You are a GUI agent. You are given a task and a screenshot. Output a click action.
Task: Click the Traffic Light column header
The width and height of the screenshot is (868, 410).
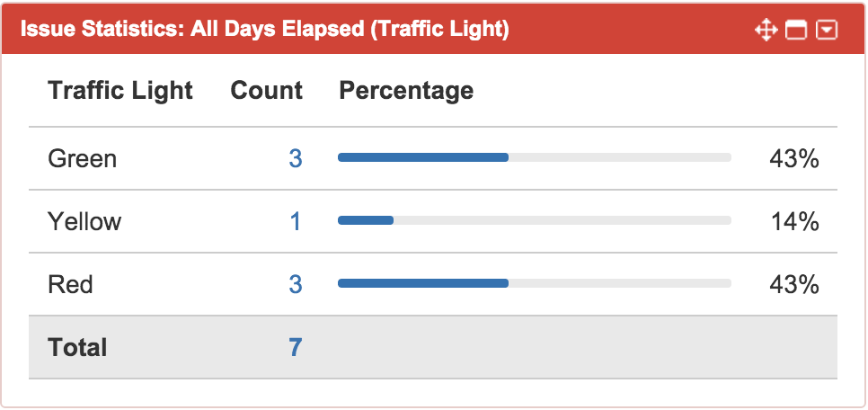pos(120,91)
